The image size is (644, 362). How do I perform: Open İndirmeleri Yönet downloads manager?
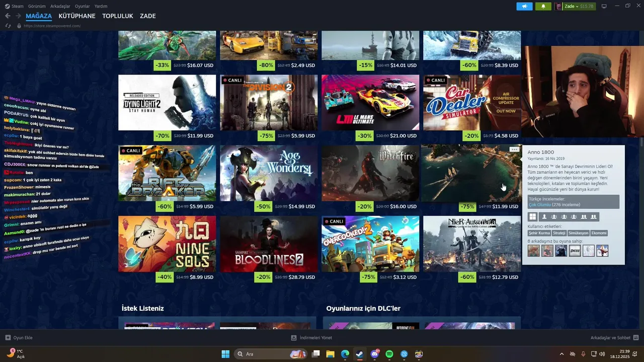[311, 338]
